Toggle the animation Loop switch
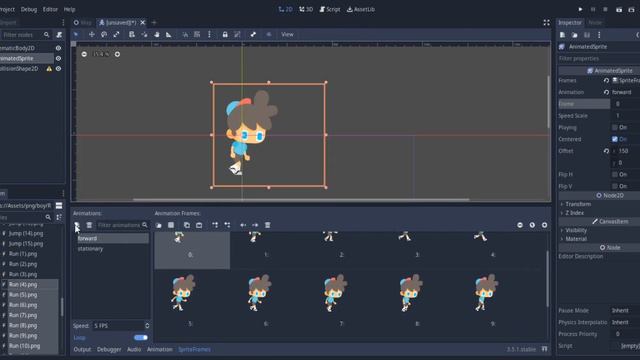The image size is (640, 360). tap(141, 338)
